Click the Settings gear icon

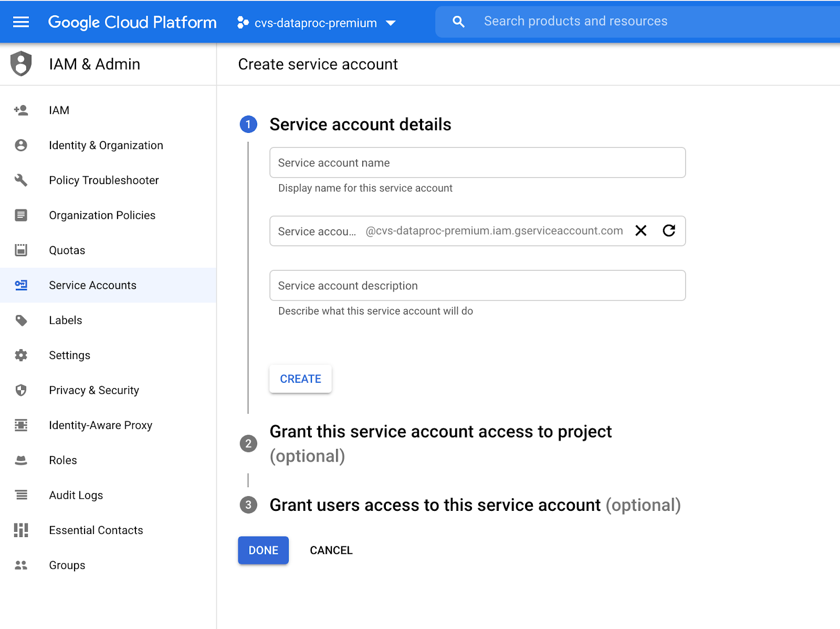(21, 355)
